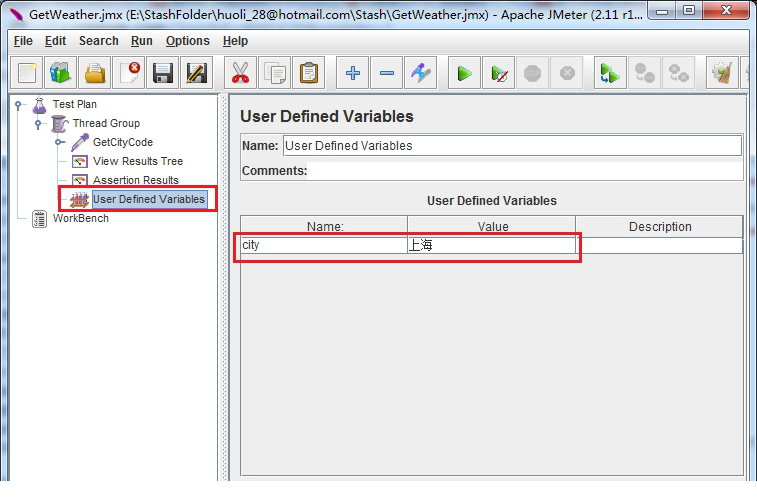Select Thread Group in the tree

click(x=106, y=124)
